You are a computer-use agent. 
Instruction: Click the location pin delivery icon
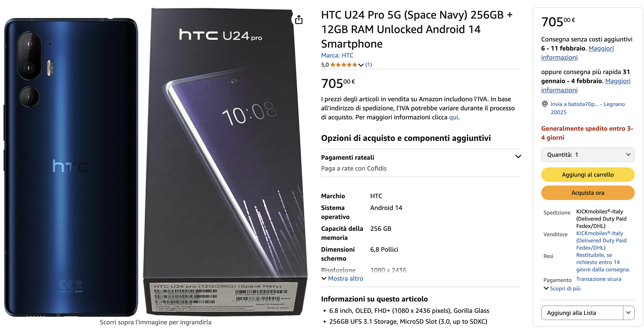pos(545,104)
